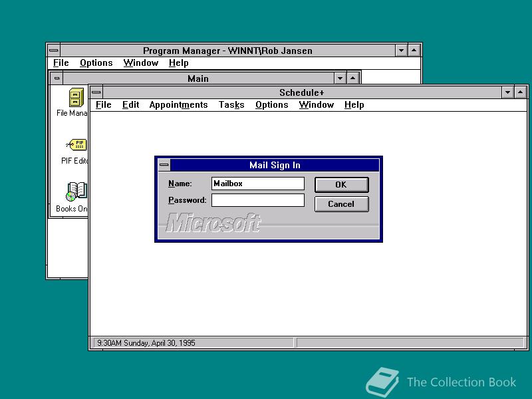The image size is (532, 399).
Task: Click the Mail Sign In control-menu icon
Action: 164,165
